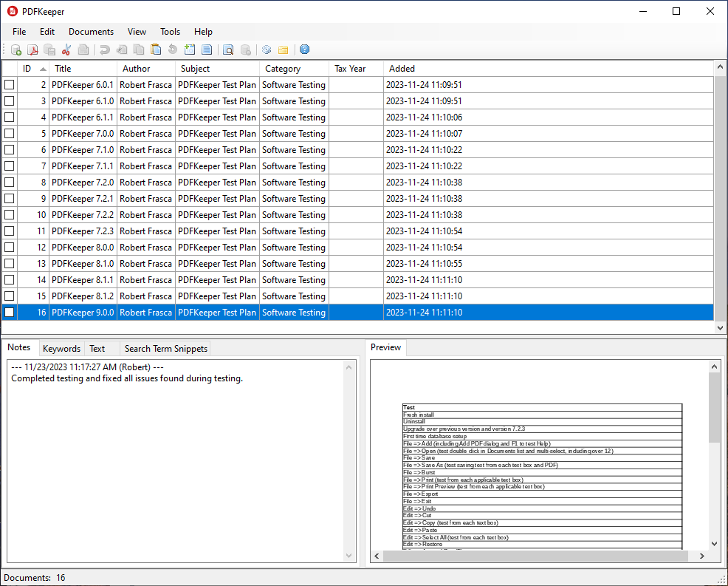Sort by the Subject column header
This screenshot has height=586, width=728.
217,69
